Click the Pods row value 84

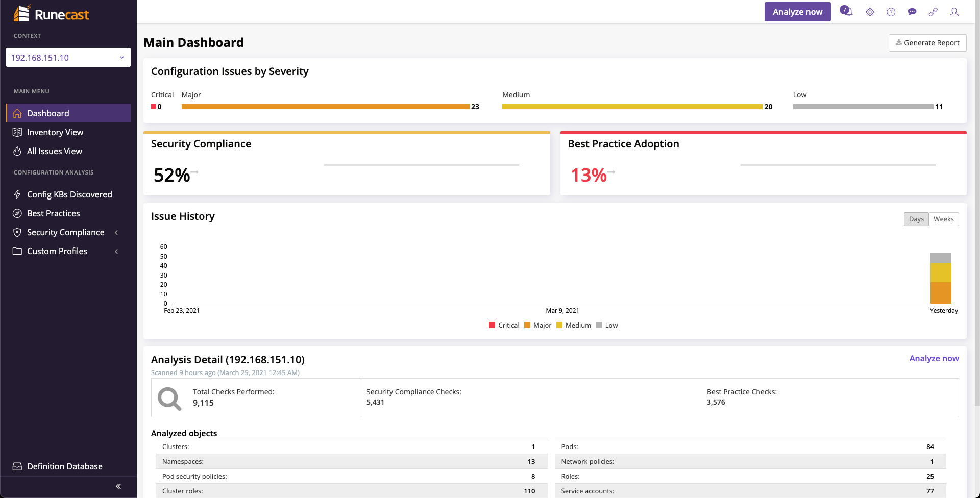point(930,446)
